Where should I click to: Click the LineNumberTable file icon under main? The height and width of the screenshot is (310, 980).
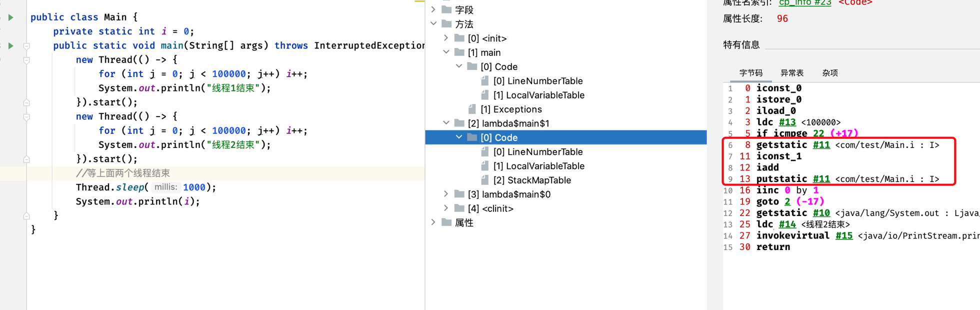pos(484,81)
